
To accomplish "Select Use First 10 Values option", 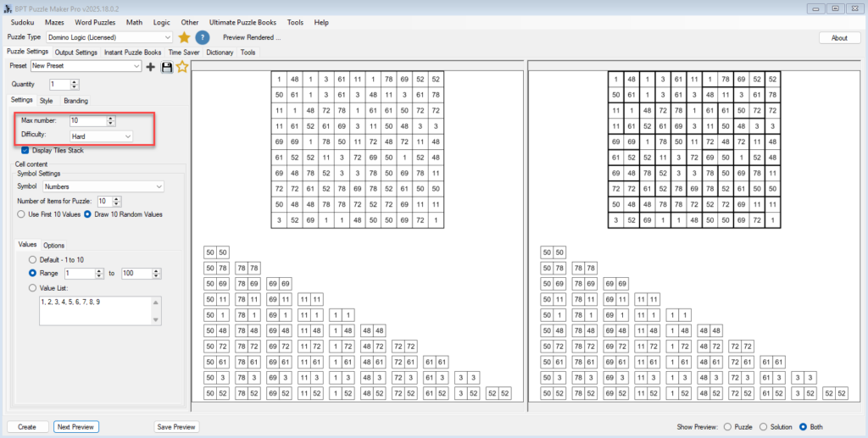I will (x=22, y=214).
